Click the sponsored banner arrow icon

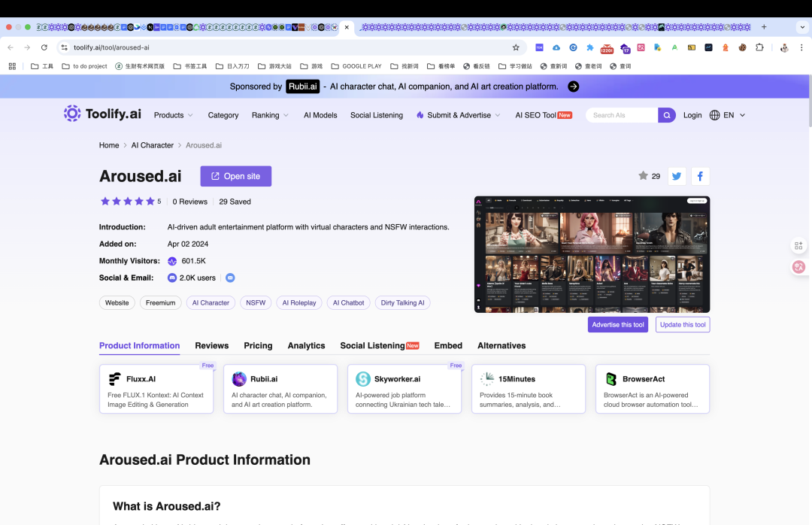573,86
